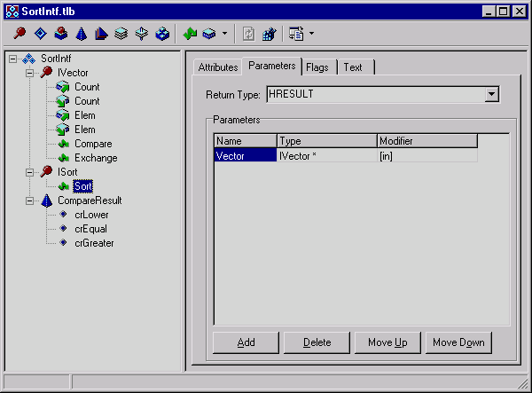532x393 pixels.
Task: Select the crEqual enum constant
Action: 91,229
